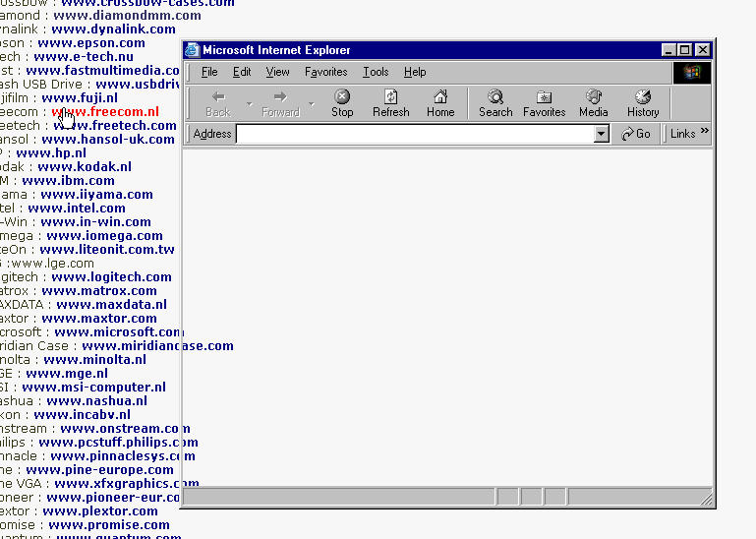The height and width of the screenshot is (539, 756).
Task: Open www.iiyama.com link
Action: (x=96, y=195)
